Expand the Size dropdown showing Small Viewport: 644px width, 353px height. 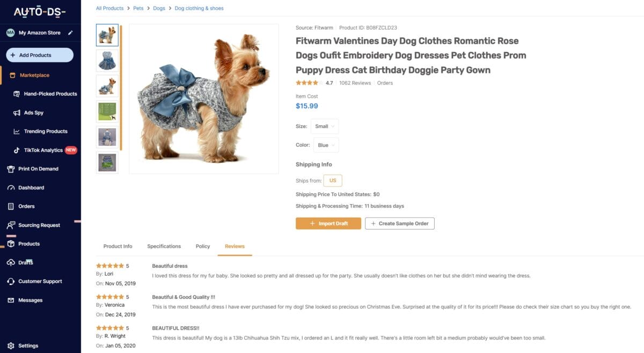click(325, 126)
